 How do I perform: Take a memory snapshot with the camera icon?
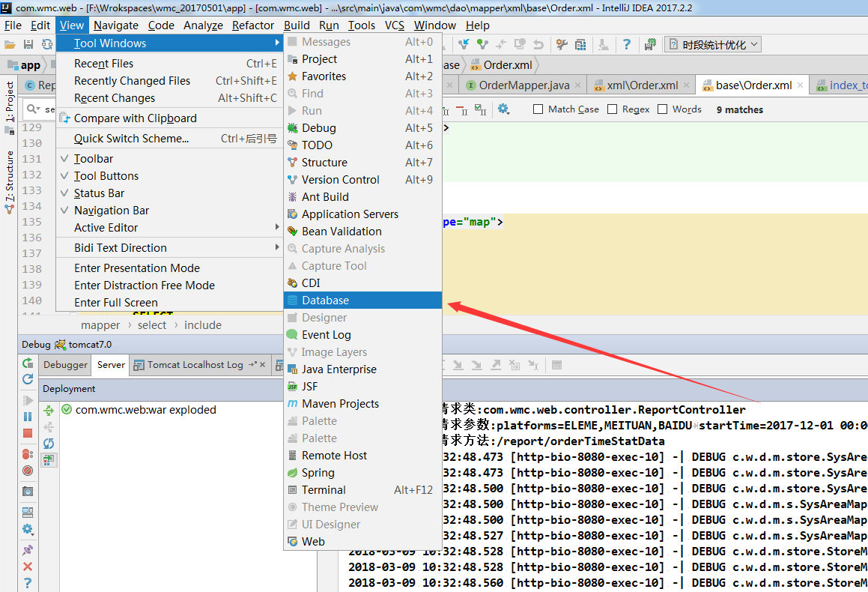point(28,491)
